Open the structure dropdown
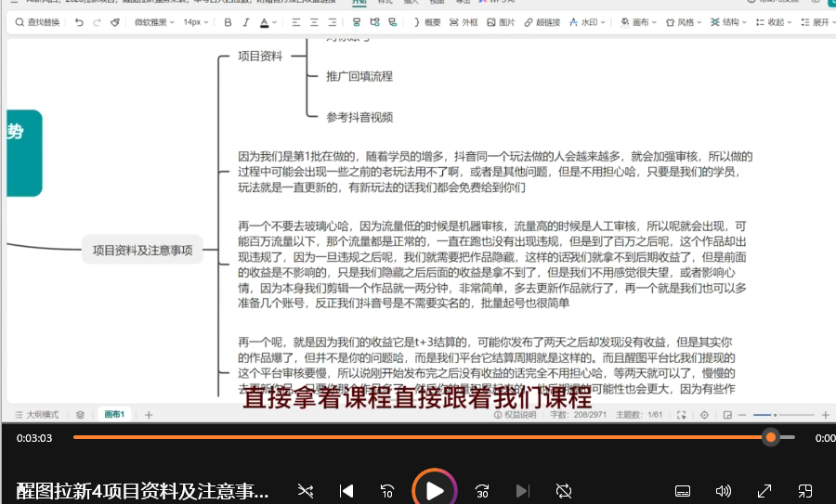Viewport: 836px width, 504px height. point(729,22)
